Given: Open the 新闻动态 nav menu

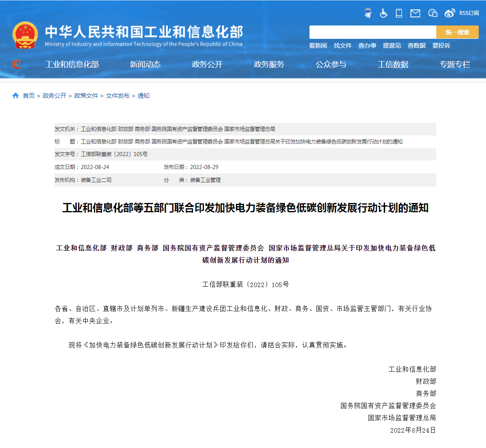Looking at the screenshot, I should (x=145, y=64).
